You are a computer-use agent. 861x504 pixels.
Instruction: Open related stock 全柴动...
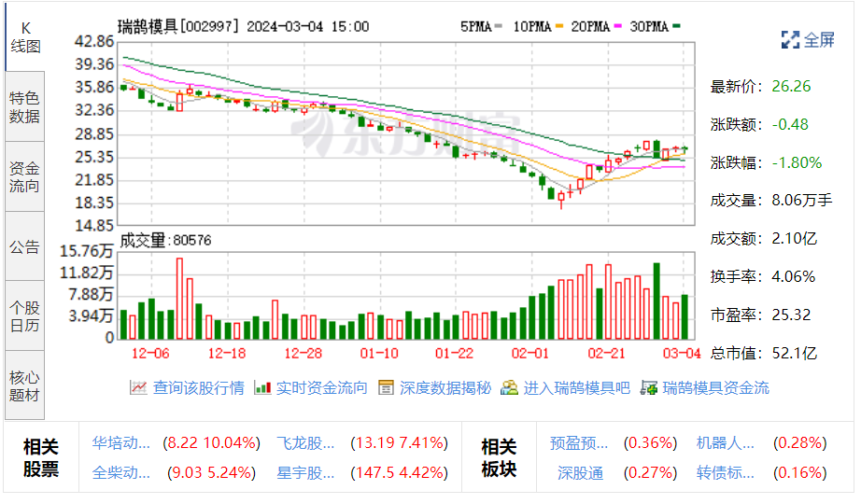[x=120, y=472]
